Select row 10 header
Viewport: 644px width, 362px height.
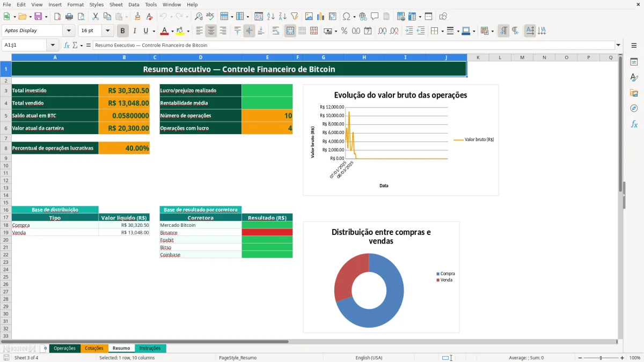6,165
